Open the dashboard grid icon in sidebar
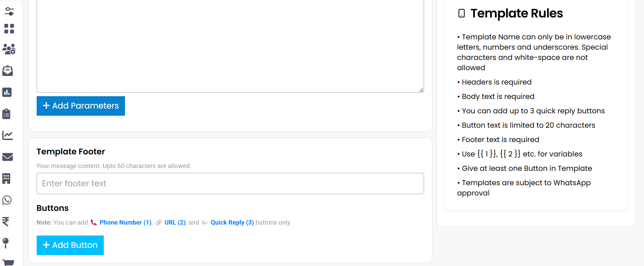 (x=9, y=29)
